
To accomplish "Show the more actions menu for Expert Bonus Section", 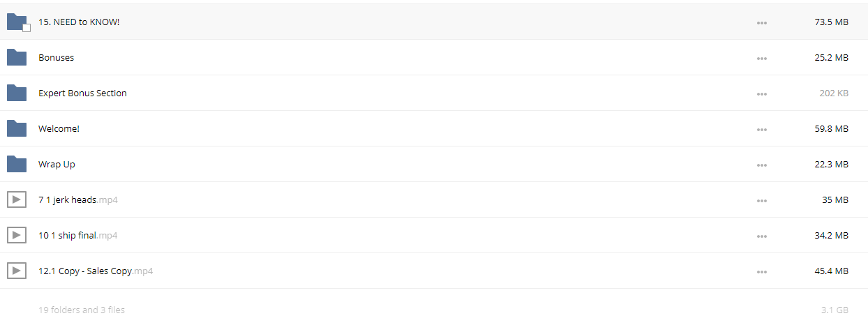I will (x=761, y=94).
